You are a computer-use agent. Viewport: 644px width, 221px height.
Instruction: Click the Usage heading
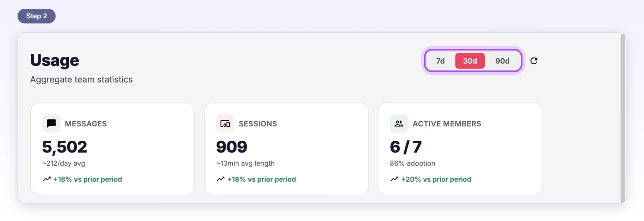pyautogui.click(x=55, y=60)
